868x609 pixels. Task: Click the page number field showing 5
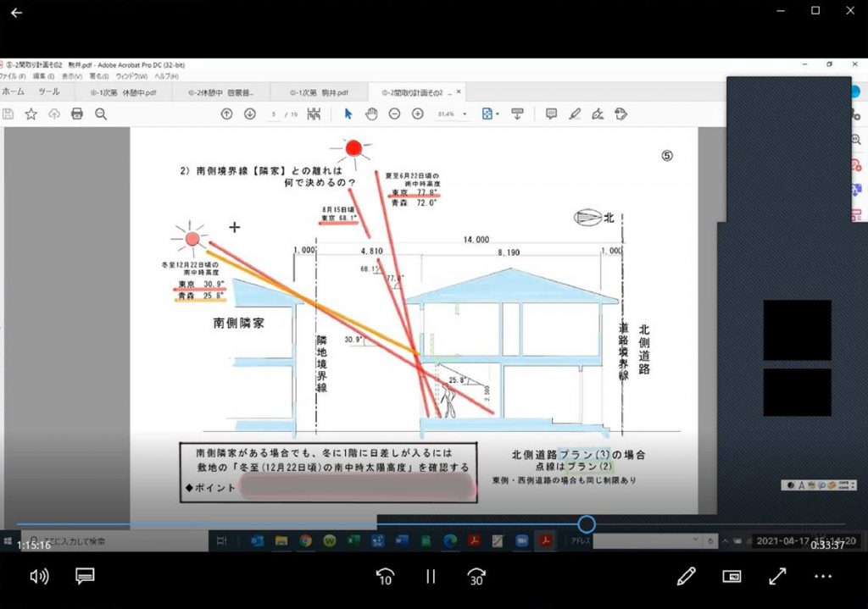point(274,114)
